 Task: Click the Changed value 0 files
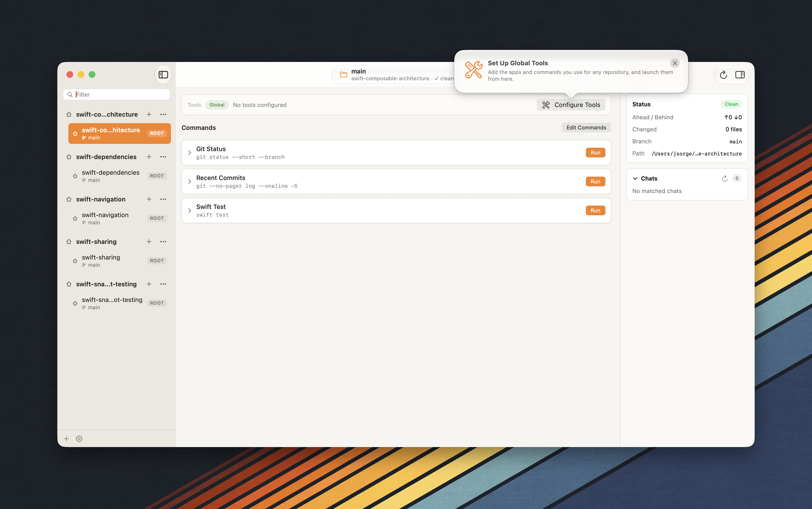point(733,129)
